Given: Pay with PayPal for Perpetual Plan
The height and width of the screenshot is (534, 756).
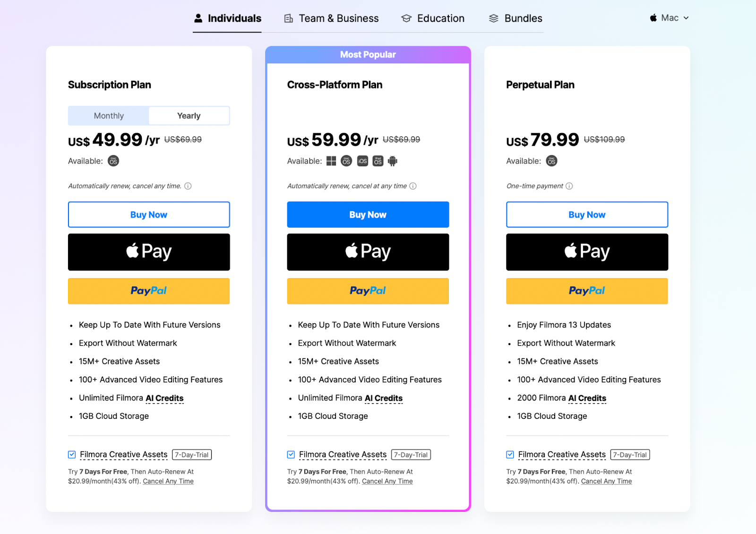Looking at the screenshot, I should [587, 291].
